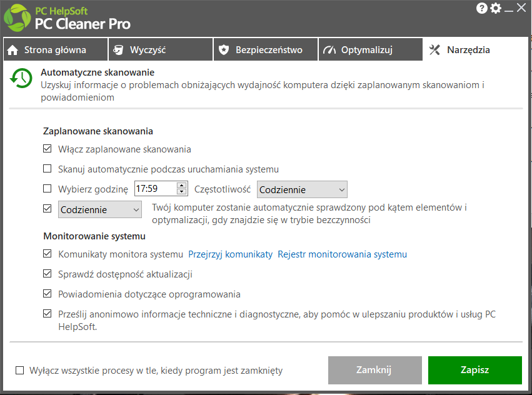Increase the scan time with up arrow
Image resolution: width=532 pixels, height=395 pixels.
click(x=182, y=185)
